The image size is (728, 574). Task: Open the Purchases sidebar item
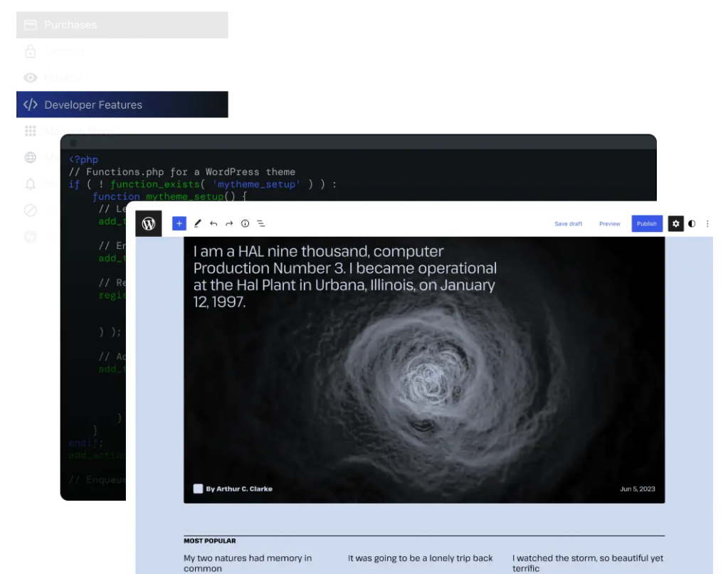122,25
